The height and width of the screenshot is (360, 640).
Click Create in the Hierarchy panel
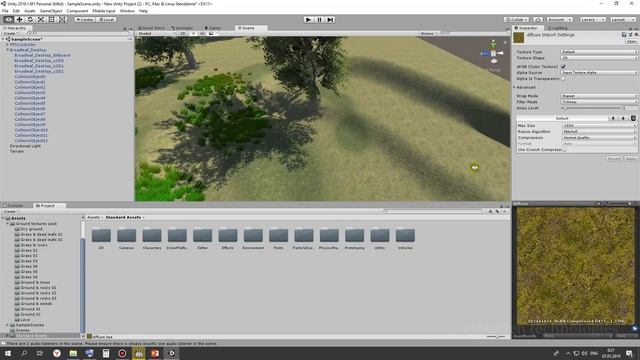(x=10, y=33)
